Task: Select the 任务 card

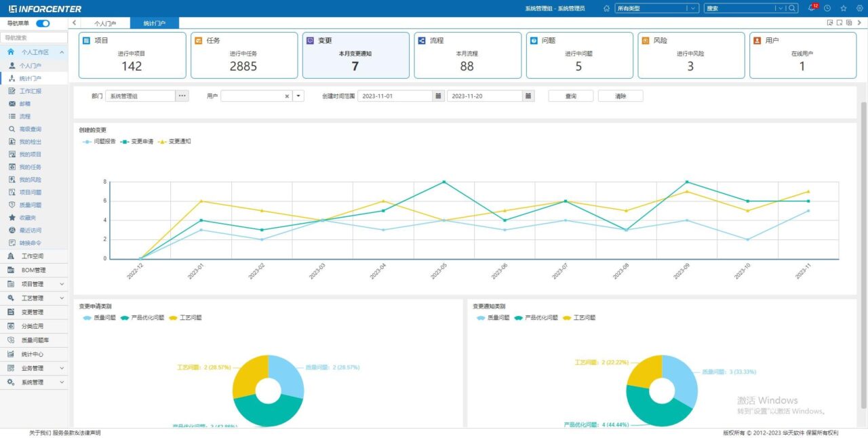Action: 243,55
